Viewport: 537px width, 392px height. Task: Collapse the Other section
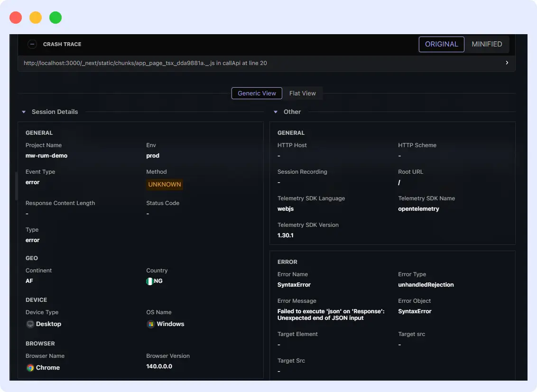click(x=276, y=112)
